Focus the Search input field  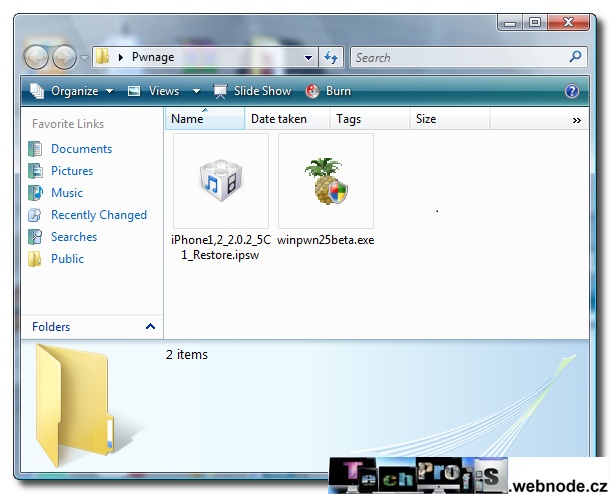[x=468, y=57]
